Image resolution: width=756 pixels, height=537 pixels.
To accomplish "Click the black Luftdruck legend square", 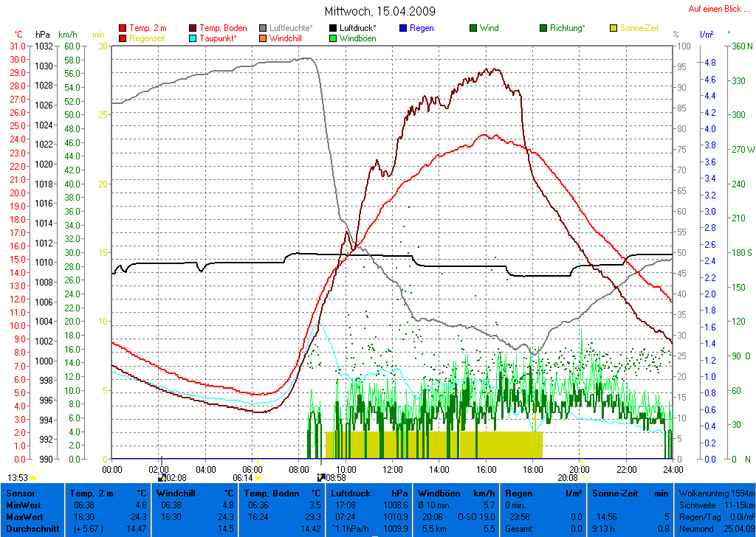I will pos(333,28).
